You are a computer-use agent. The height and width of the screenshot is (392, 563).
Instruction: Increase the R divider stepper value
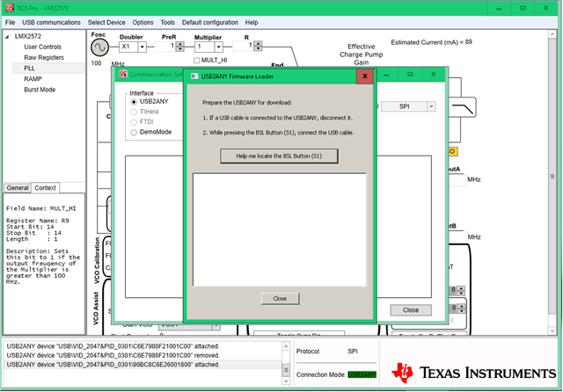(258, 43)
